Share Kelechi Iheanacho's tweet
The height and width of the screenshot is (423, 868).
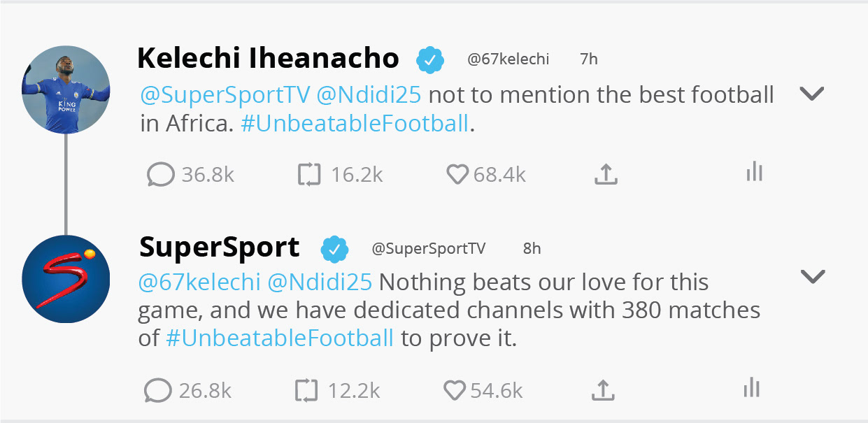click(x=606, y=174)
